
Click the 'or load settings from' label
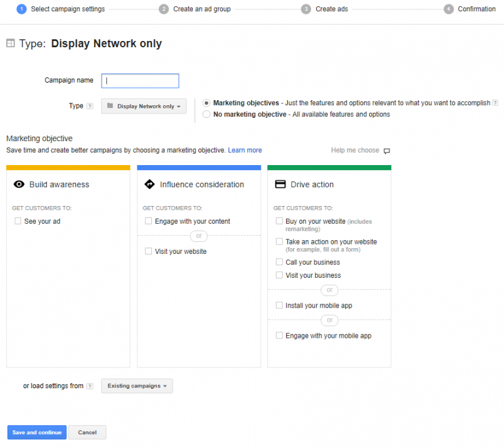tap(54, 386)
